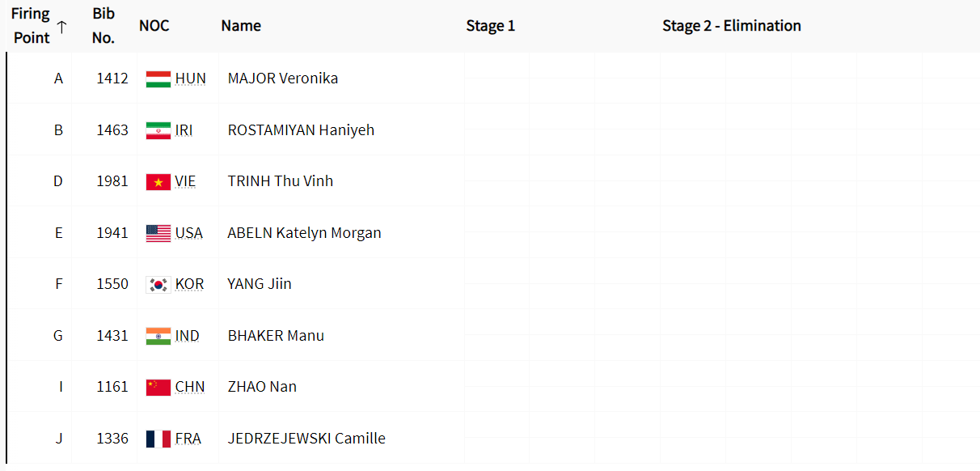
Task: Select the Bib No. column header
Action: tap(103, 26)
